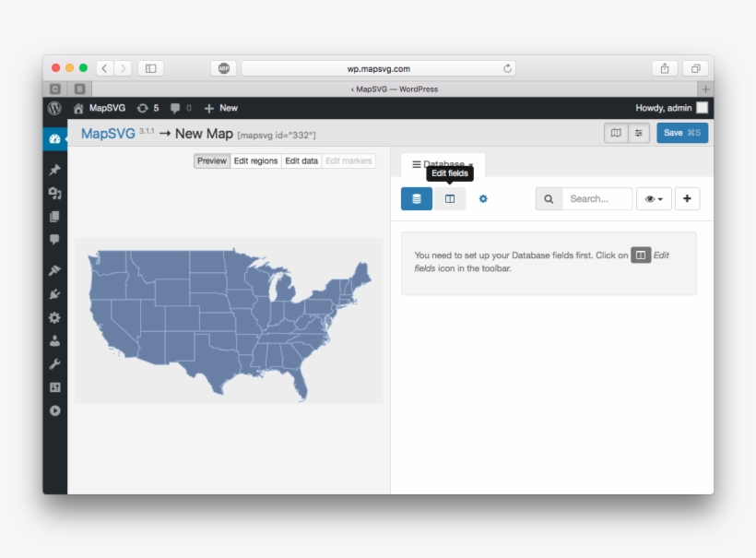Click the plus button to add database entry
Image resolution: width=756 pixels, height=558 pixels.
(x=687, y=198)
